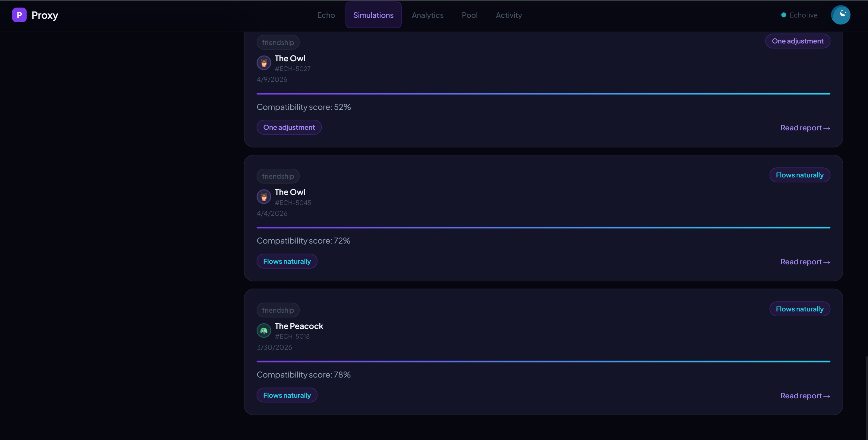Open the user avatar in top-right corner

pos(840,15)
